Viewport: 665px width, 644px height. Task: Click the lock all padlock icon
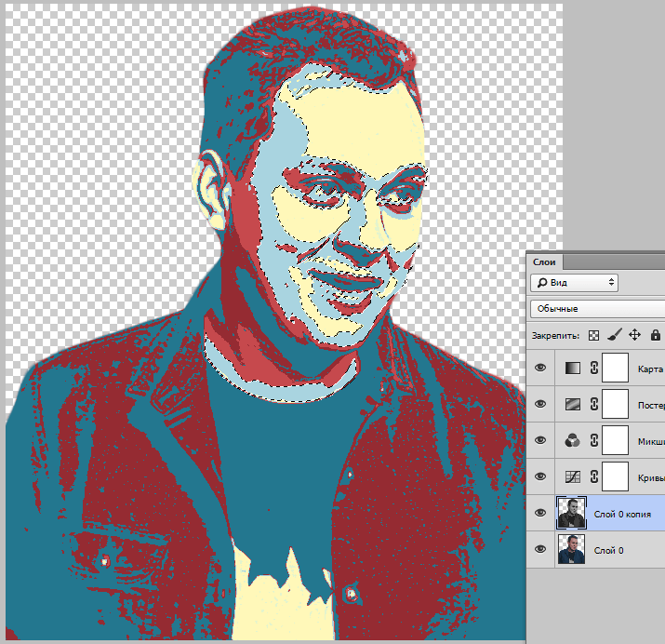656,335
